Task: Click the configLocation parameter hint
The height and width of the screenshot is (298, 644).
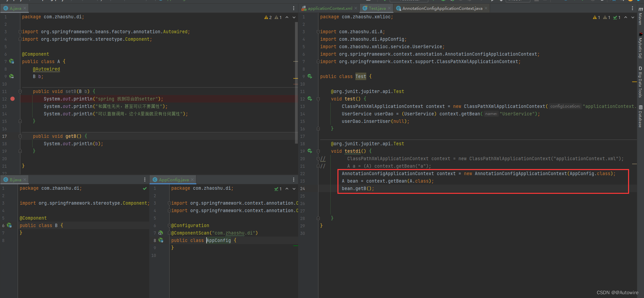Action: 565,106
